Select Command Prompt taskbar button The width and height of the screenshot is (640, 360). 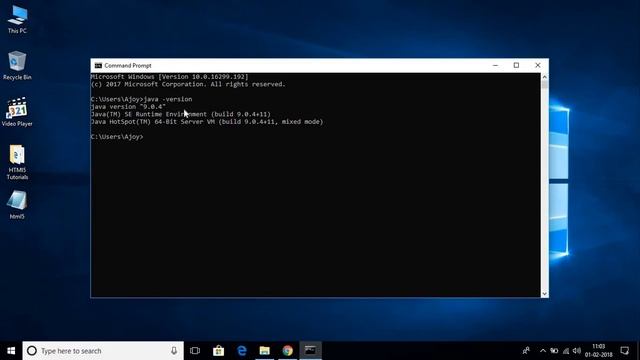coord(311,351)
